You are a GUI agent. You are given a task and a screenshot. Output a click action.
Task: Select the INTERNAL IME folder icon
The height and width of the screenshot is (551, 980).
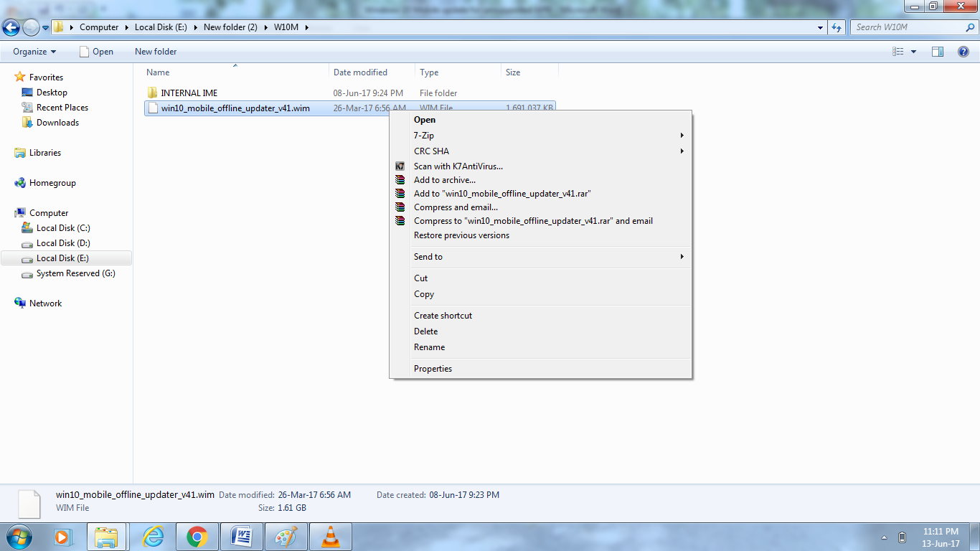point(152,93)
